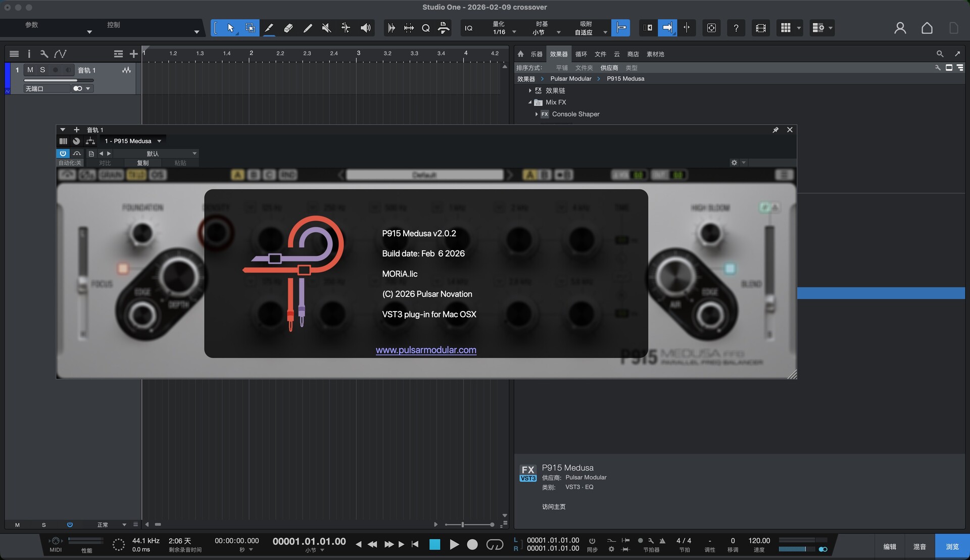The height and width of the screenshot is (560, 970).
Task: Click the metronome icon in transport
Action: point(662,541)
